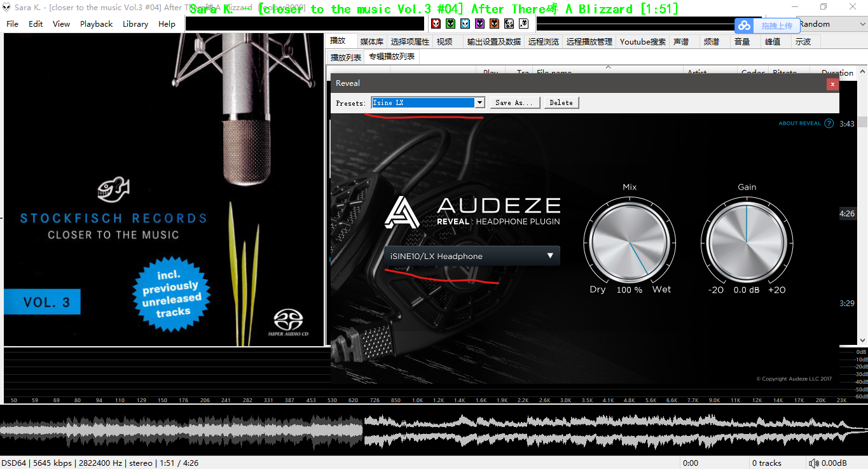Click the green alien face toolbar icon
This screenshot has width=868, height=469.
click(x=450, y=24)
